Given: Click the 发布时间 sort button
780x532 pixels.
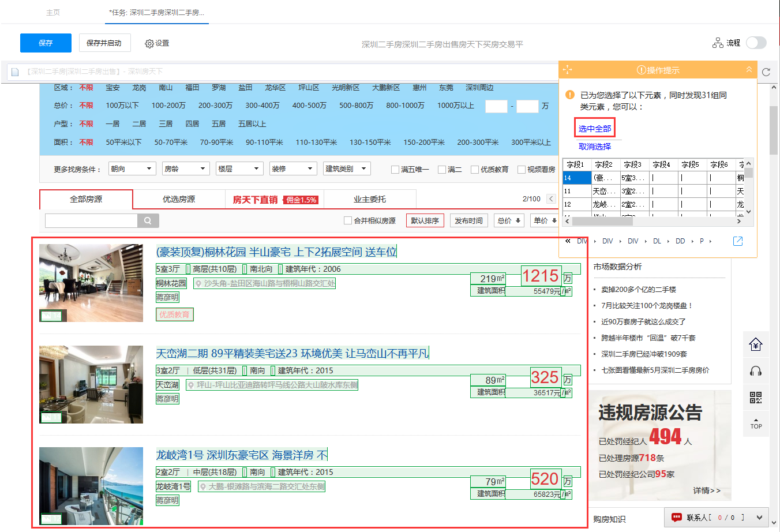Looking at the screenshot, I should point(468,220).
